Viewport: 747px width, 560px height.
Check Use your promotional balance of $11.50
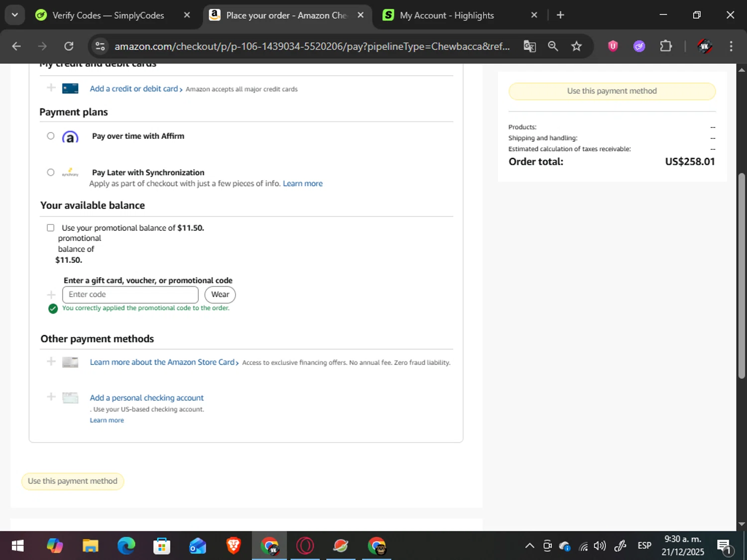tap(50, 228)
